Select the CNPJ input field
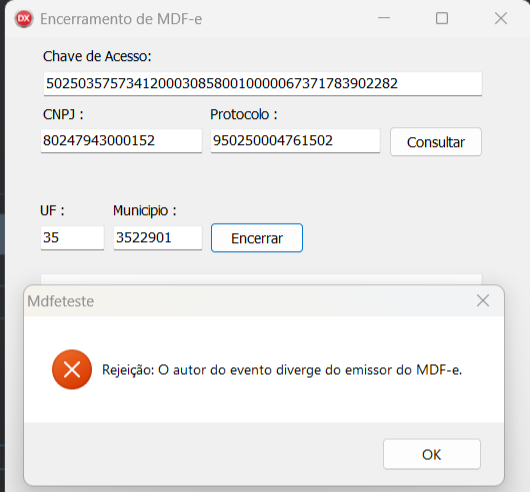The height and width of the screenshot is (492, 530). pos(121,141)
